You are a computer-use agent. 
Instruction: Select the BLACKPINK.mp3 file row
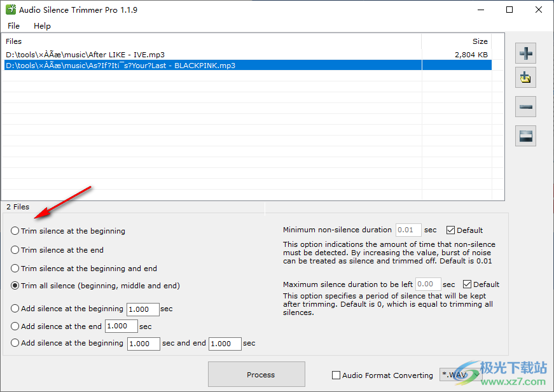coord(120,65)
